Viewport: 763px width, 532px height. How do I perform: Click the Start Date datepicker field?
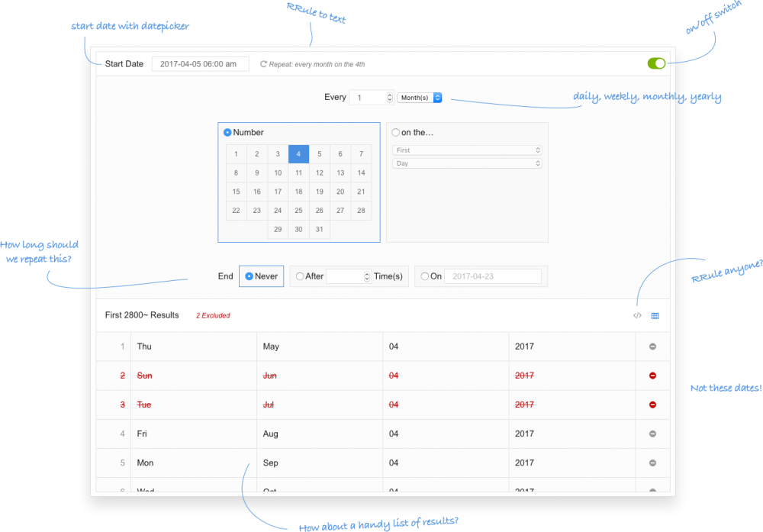point(201,64)
